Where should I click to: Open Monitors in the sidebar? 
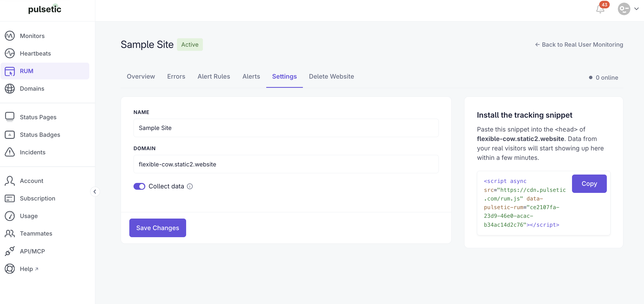coord(45,36)
